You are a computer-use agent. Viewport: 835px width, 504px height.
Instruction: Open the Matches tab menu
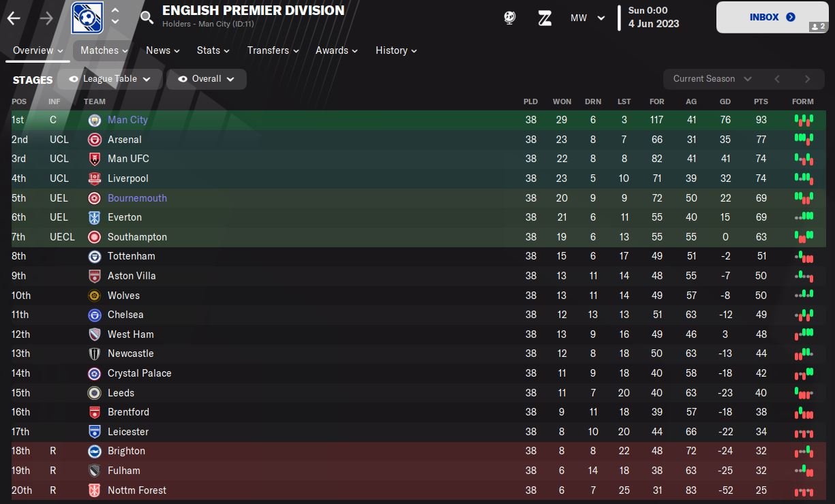(x=104, y=50)
